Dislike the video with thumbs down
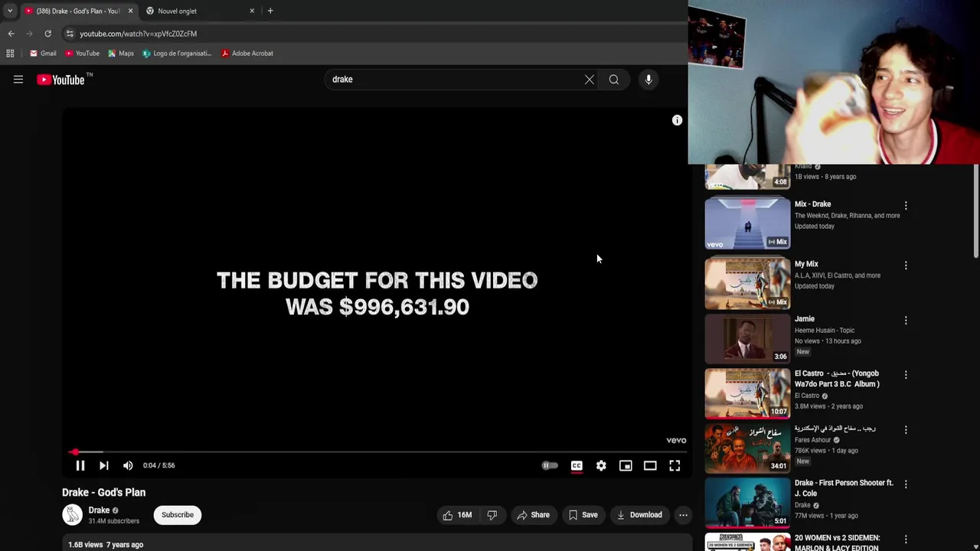Screen dimensions: 980x551 [x=492, y=515]
